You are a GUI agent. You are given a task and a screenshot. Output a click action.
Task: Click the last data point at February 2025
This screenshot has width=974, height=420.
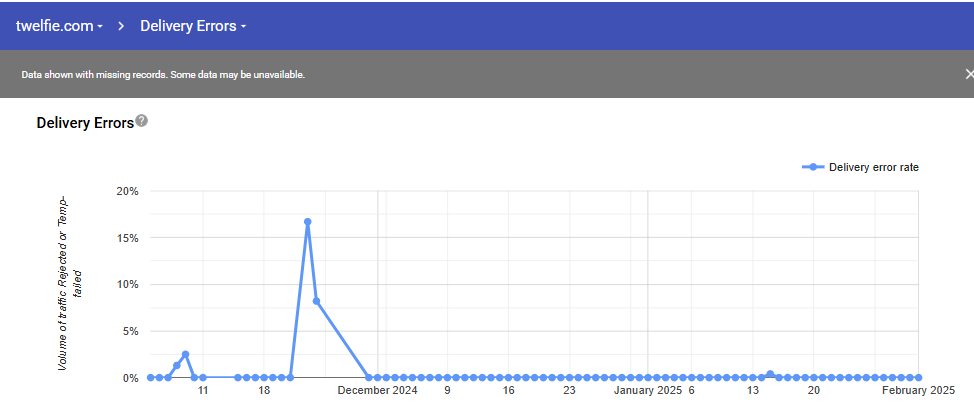coord(918,378)
